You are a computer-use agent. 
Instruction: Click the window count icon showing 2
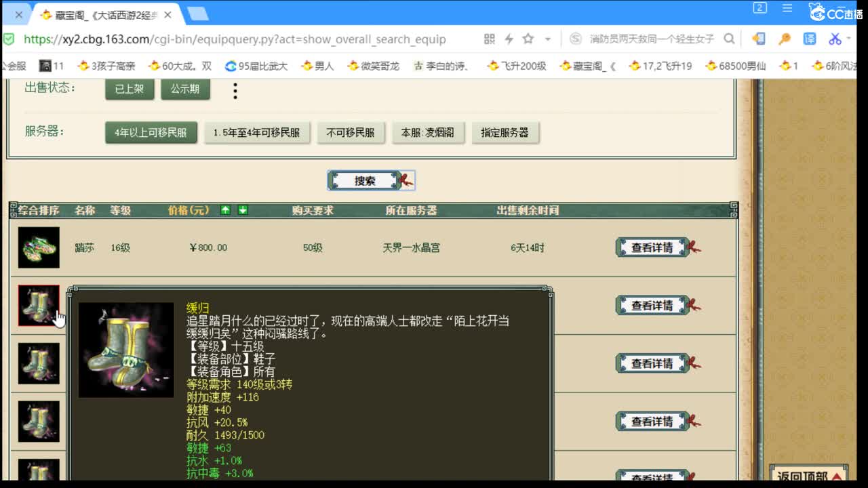759,8
